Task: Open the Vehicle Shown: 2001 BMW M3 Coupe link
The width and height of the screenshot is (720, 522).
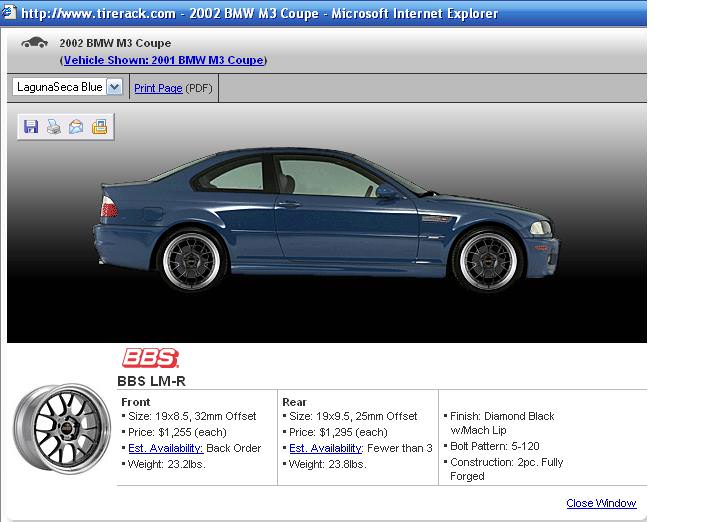Action: coord(164,60)
